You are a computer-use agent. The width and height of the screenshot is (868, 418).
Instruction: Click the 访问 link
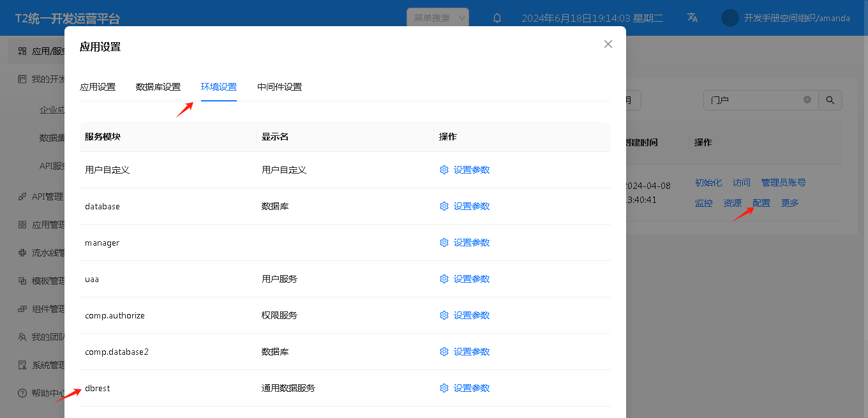click(742, 183)
